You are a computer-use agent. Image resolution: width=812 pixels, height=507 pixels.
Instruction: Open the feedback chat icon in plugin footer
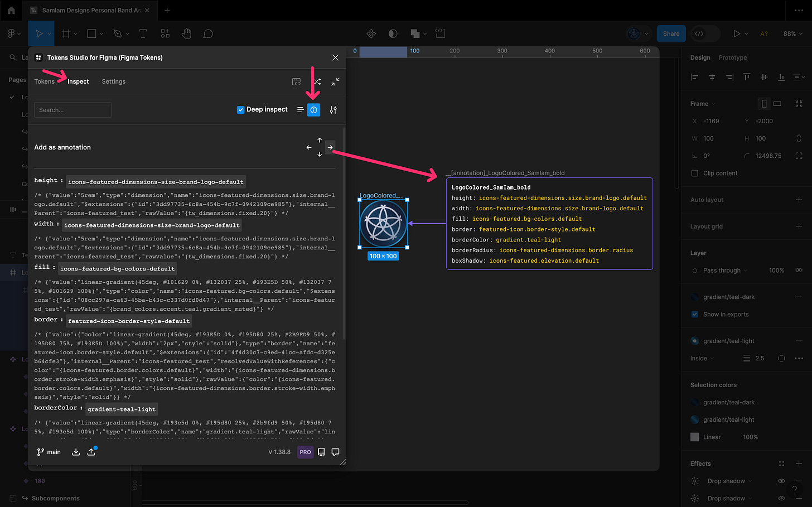pos(335,452)
